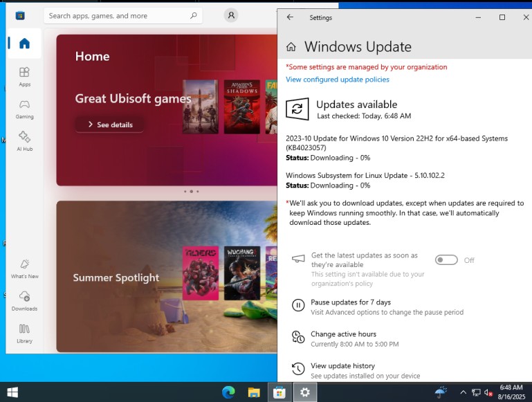Switch to Microsoft Store in taskbar
The height and width of the screenshot is (402, 532).
pos(279,392)
